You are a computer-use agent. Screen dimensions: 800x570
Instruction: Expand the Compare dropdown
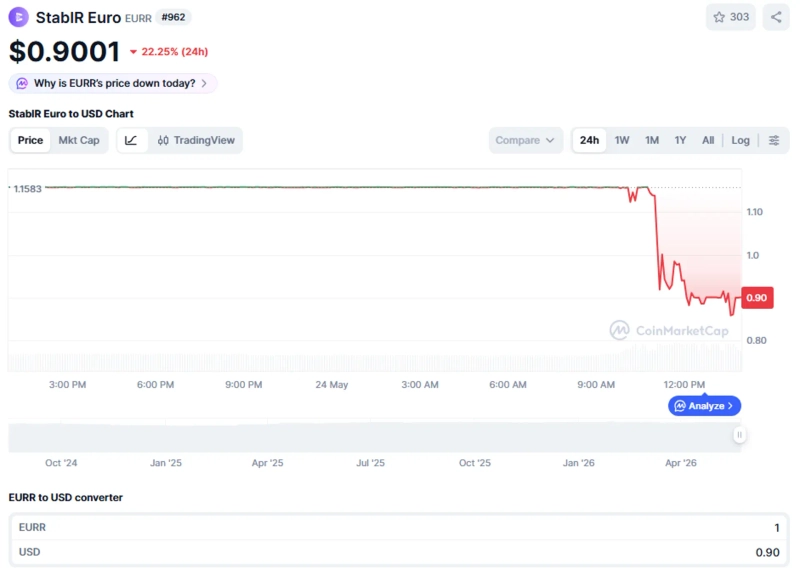click(x=526, y=140)
